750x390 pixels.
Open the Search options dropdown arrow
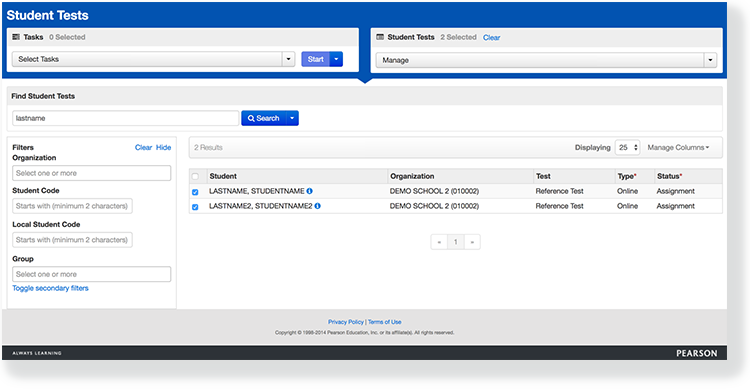click(x=292, y=118)
